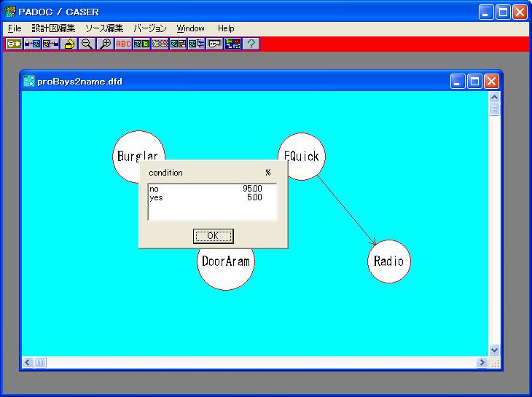This screenshot has width=532, height=397.
Task: Click the question mark help icon
Action: point(251,44)
